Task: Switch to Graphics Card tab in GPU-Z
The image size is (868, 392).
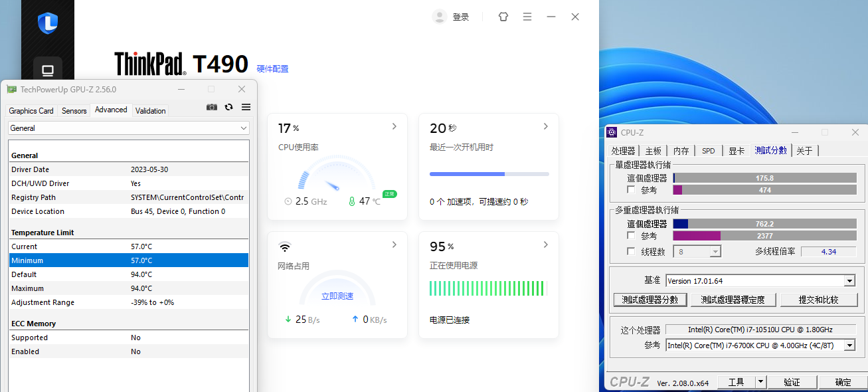Action: (31, 110)
